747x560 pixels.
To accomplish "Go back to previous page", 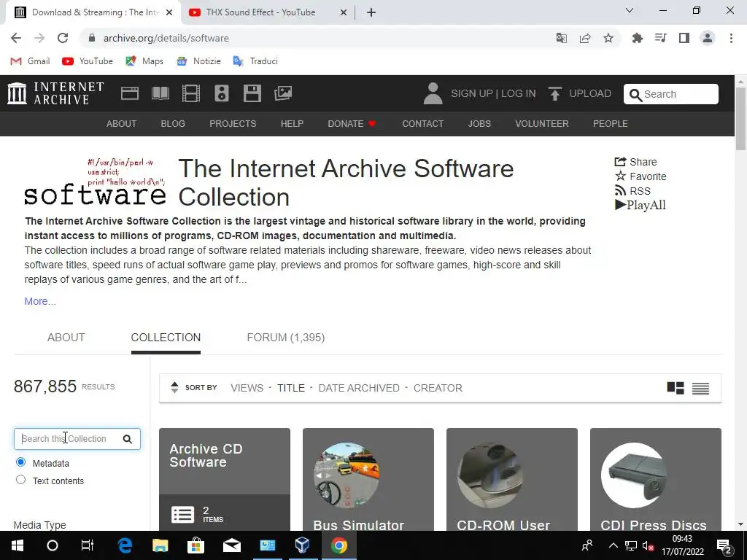I will pyautogui.click(x=16, y=38).
